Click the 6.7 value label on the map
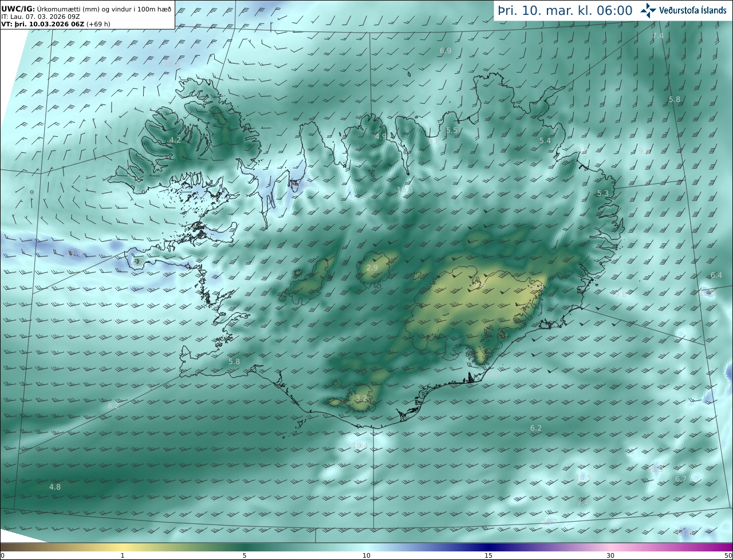Viewport: 733px width, 560px height. (681, 479)
